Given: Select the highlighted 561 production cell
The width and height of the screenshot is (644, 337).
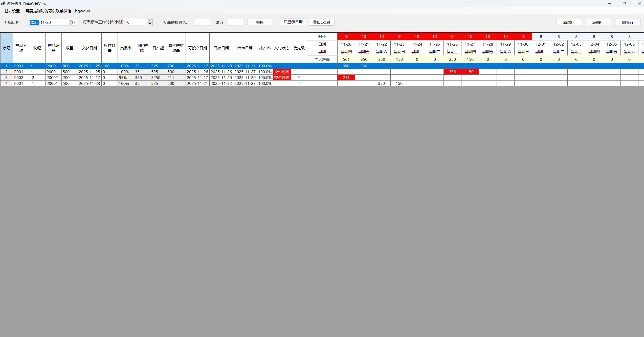Looking at the screenshot, I should (x=346, y=59).
